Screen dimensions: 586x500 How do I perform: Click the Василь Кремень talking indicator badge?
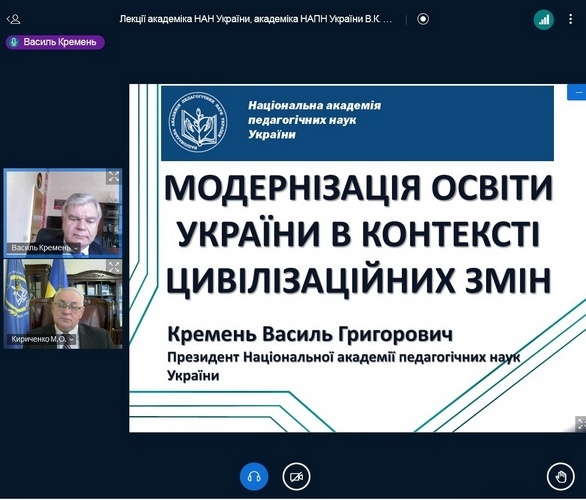(55, 42)
